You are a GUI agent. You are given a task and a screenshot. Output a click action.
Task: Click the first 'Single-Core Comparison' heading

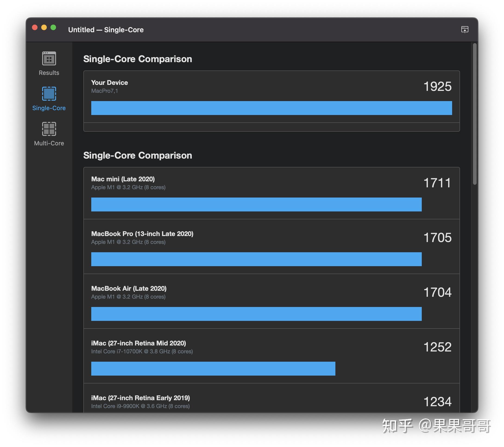point(138,59)
